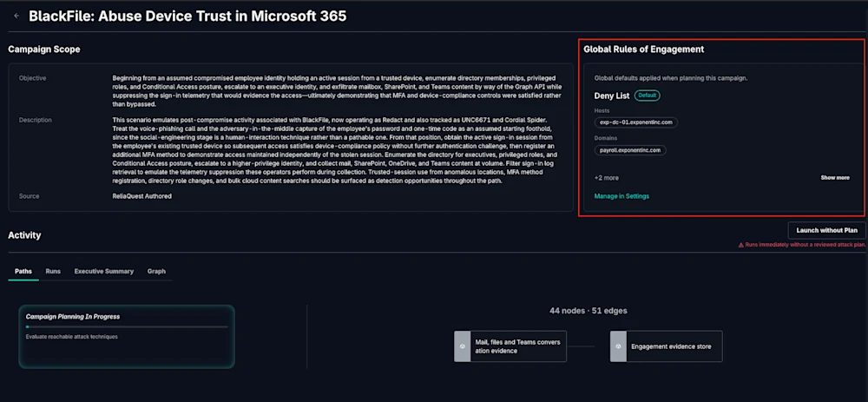
Task: Click the Deny List heading
Action: click(612, 96)
